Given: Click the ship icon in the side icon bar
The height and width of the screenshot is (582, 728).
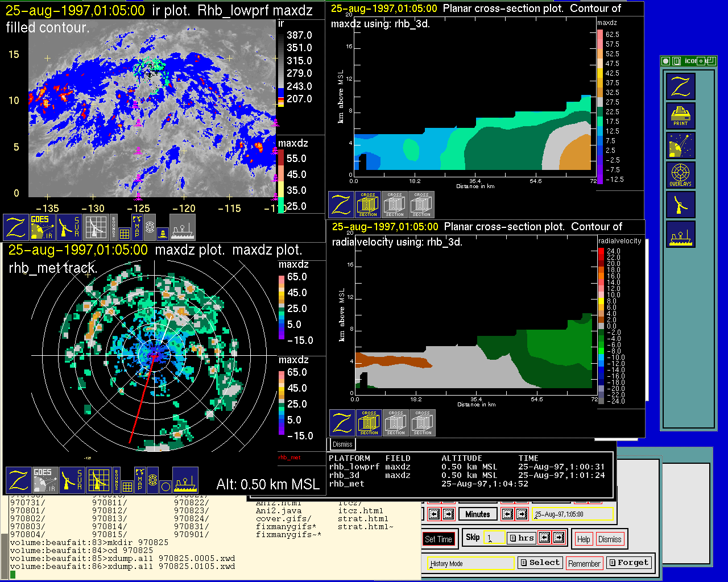Looking at the screenshot, I should 680,234.
